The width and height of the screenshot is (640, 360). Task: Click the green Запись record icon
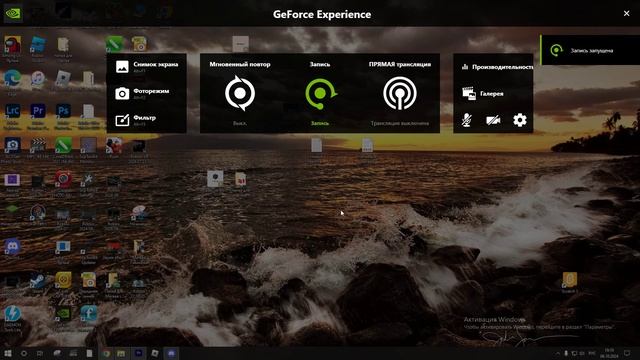point(320,93)
